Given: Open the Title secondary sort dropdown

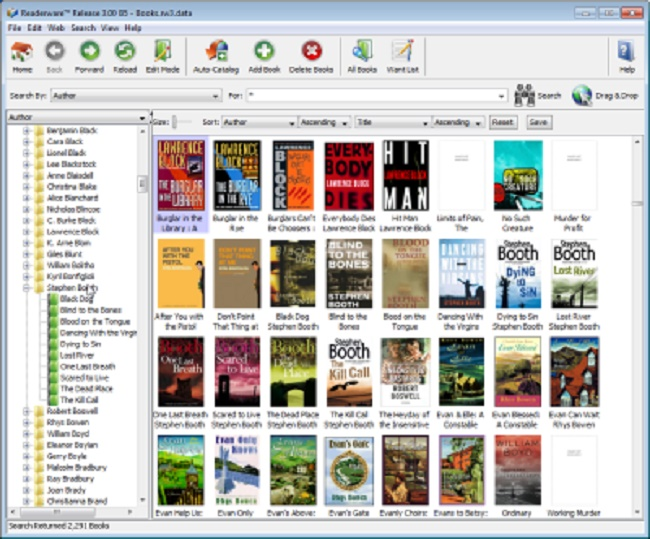Looking at the screenshot, I should pos(392,122).
